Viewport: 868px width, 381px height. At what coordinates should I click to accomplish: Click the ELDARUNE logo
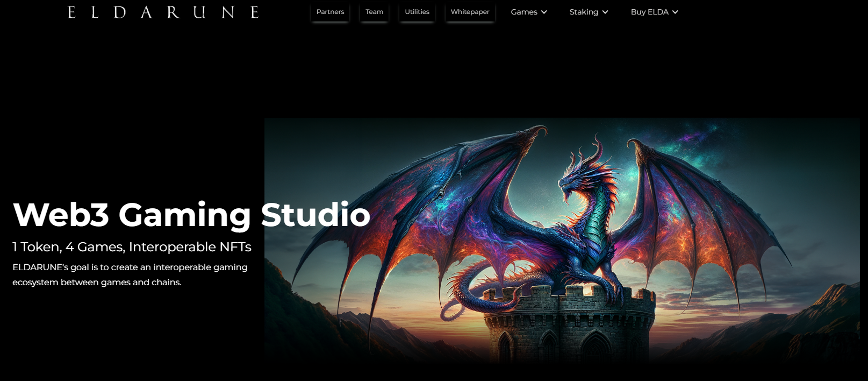pyautogui.click(x=163, y=12)
